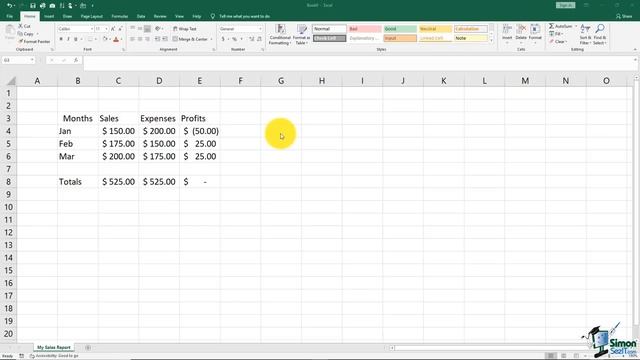The width and height of the screenshot is (640, 360).
Task: Click the AutoSum sigma icon
Action: [x=551, y=26]
